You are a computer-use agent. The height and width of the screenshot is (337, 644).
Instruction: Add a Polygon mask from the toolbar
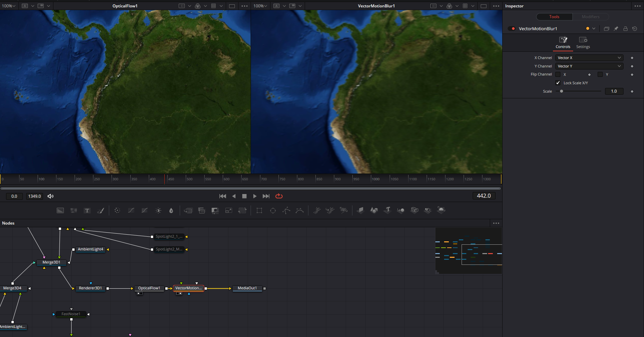pos(286,210)
